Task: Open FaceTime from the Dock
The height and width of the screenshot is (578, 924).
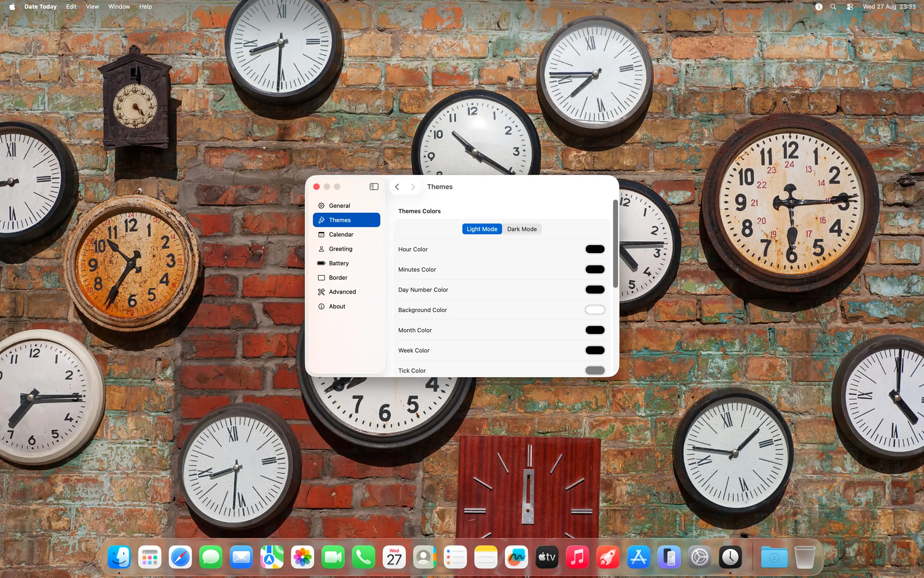Action: click(333, 557)
